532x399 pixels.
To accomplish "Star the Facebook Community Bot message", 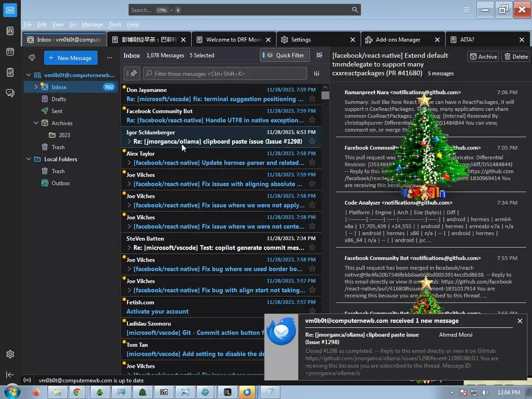I will tap(312, 120).
